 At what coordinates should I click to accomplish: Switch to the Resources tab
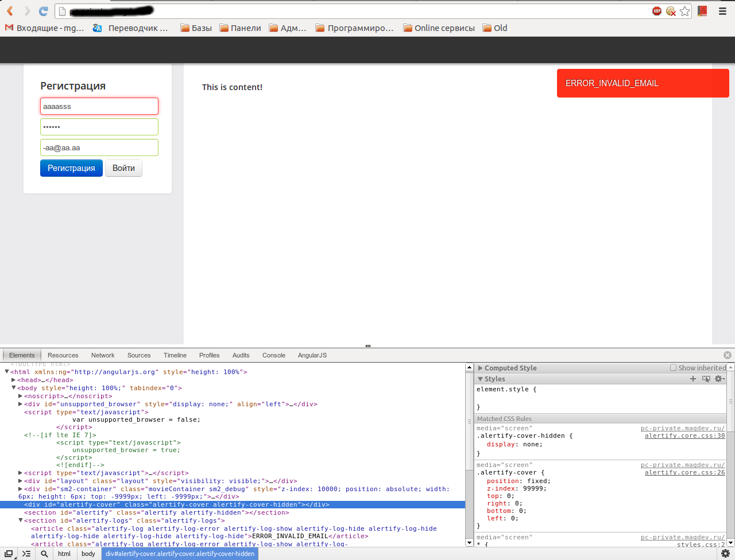coord(63,355)
